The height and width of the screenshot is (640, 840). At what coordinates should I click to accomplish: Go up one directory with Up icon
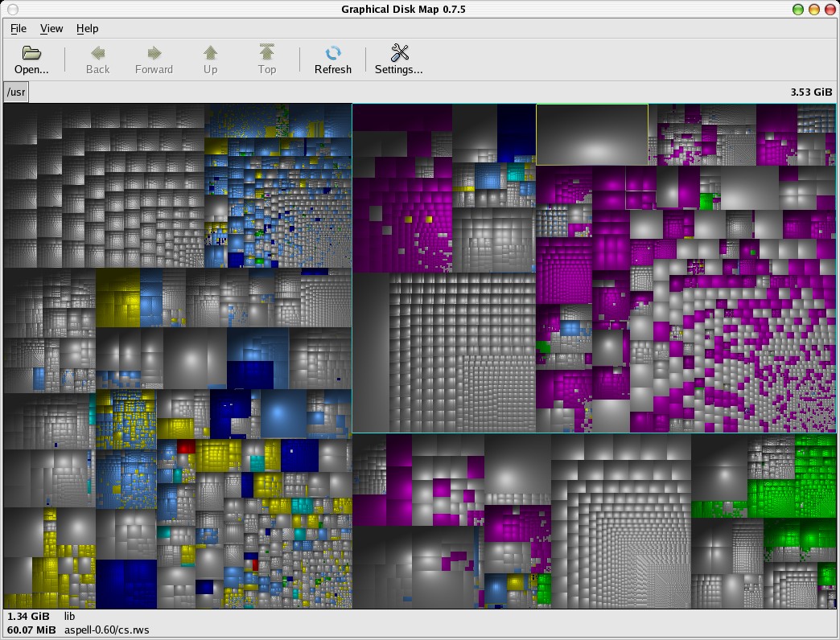click(210, 54)
